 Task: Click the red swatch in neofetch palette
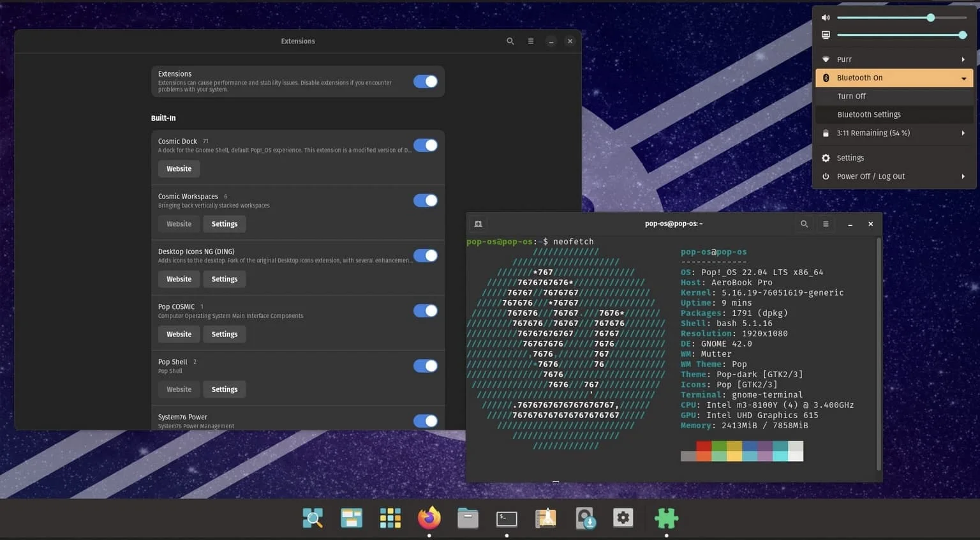(x=704, y=446)
